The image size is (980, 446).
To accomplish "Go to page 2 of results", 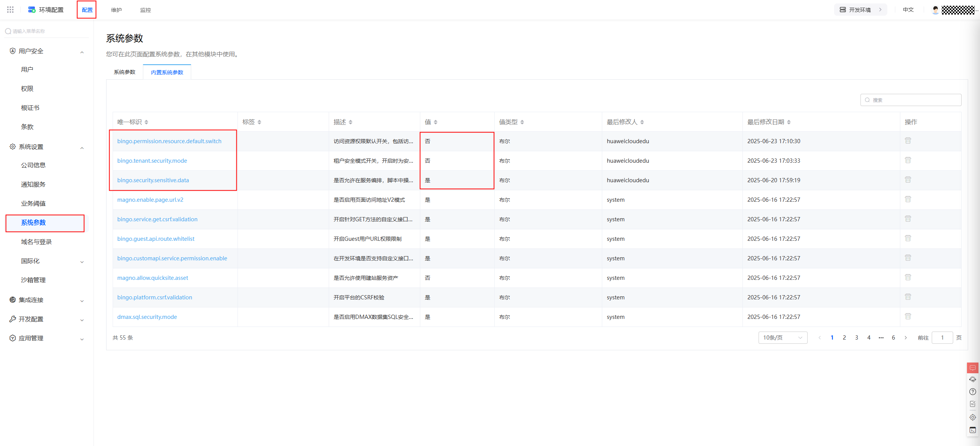I will coord(844,338).
